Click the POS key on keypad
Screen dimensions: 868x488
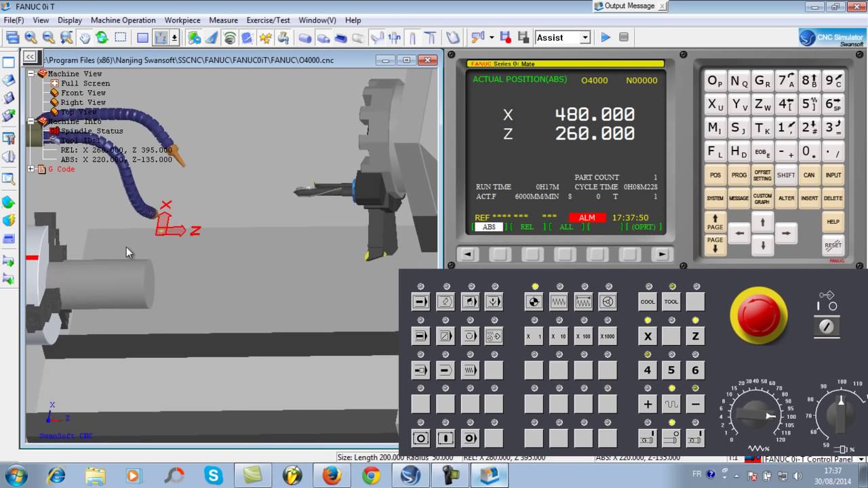click(x=715, y=175)
